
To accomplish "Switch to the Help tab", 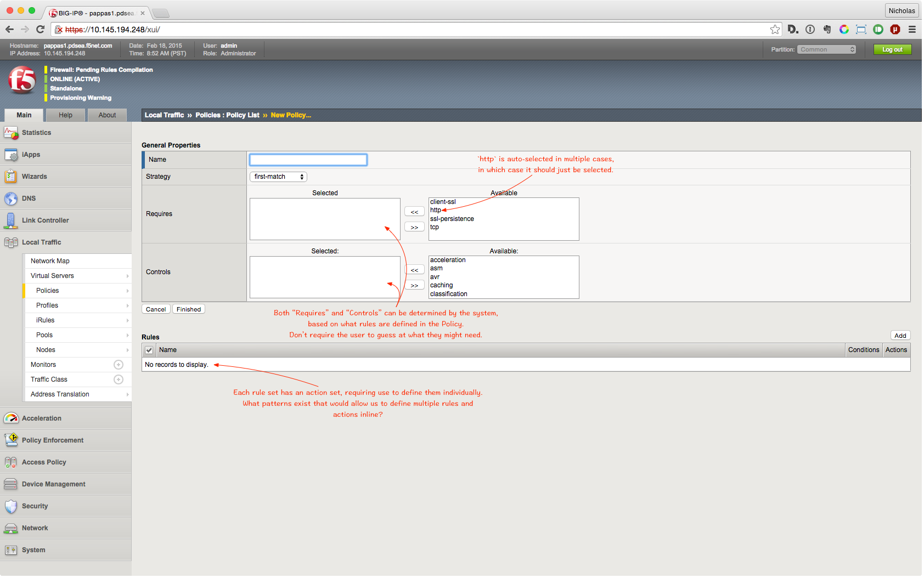I will [66, 115].
